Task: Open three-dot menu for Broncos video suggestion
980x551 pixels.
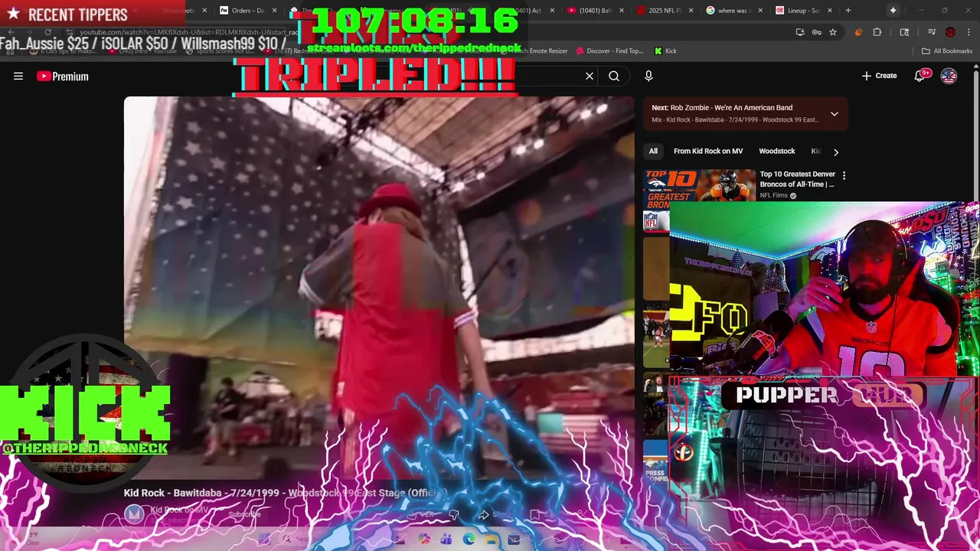Action: (x=844, y=176)
